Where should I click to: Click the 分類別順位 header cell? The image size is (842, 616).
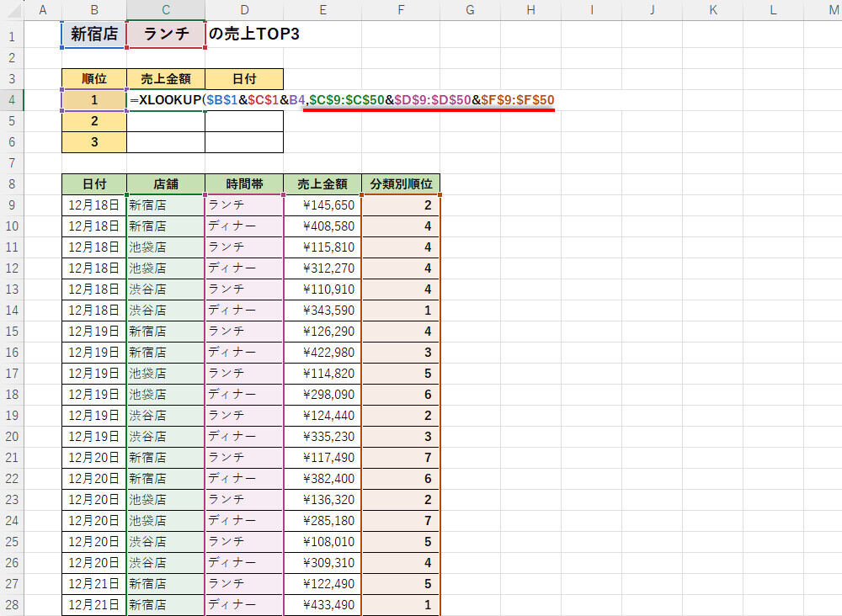(401, 184)
